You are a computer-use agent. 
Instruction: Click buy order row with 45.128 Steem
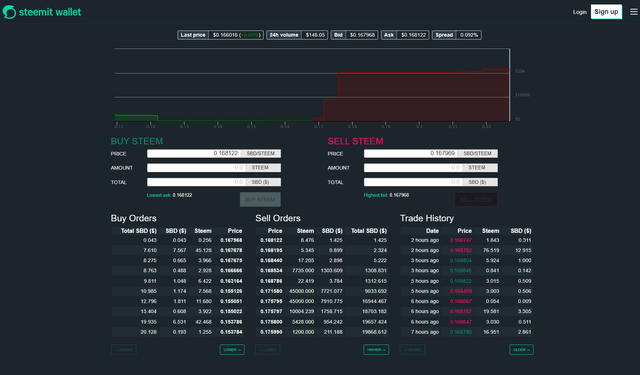coord(178,251)
